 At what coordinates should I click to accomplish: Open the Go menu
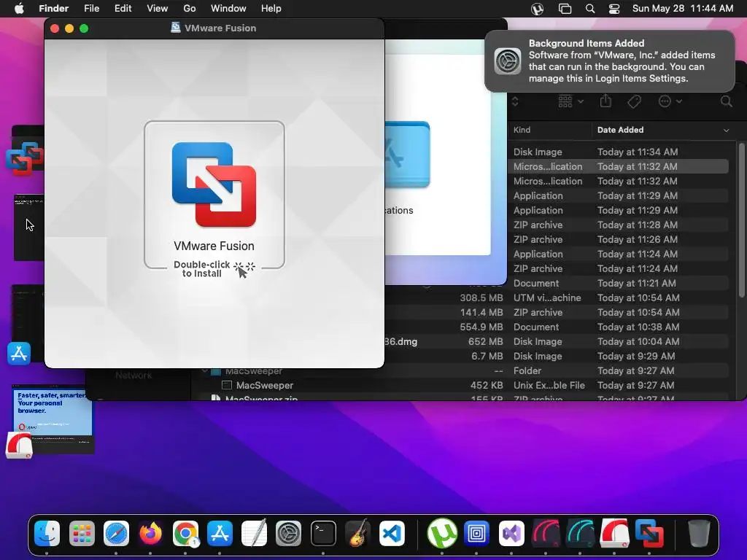[190, 9]
